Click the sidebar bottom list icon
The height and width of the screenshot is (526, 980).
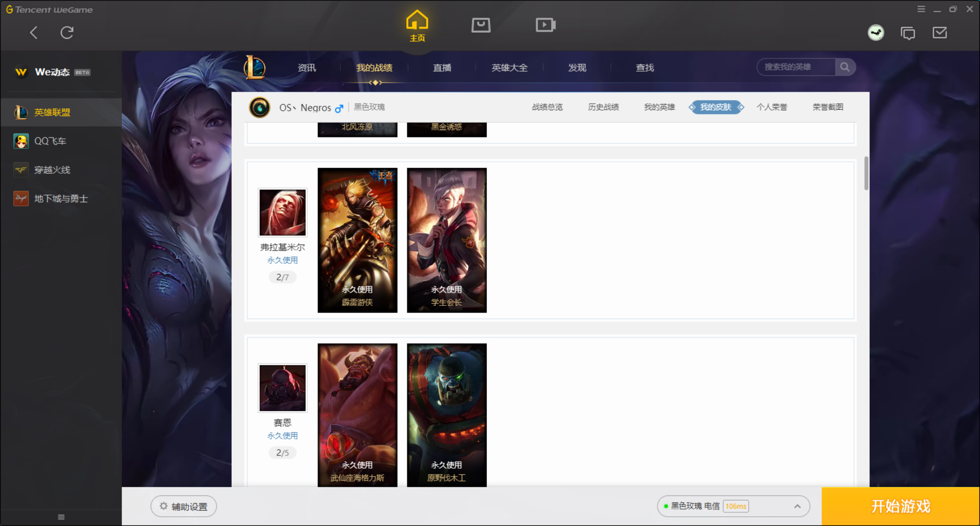click(x=61, y=517)
